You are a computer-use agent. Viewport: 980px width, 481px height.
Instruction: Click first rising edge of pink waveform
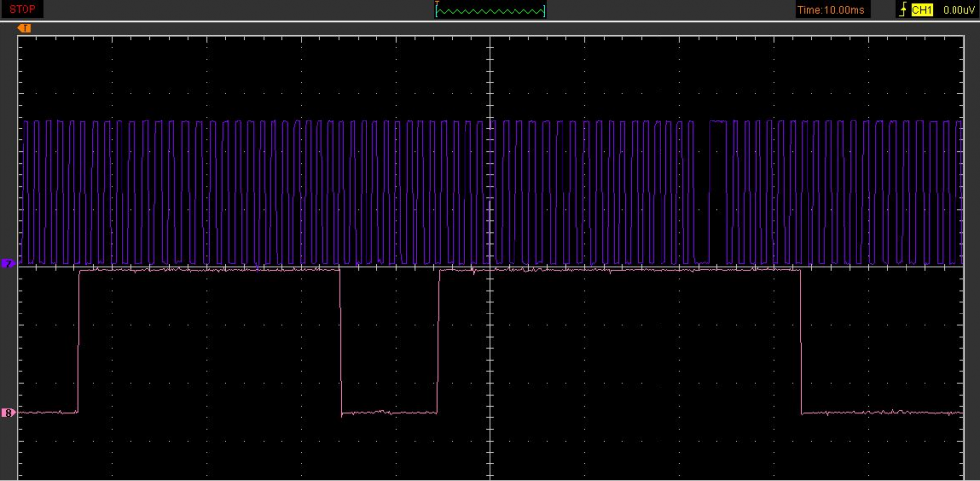click(79, 343)
